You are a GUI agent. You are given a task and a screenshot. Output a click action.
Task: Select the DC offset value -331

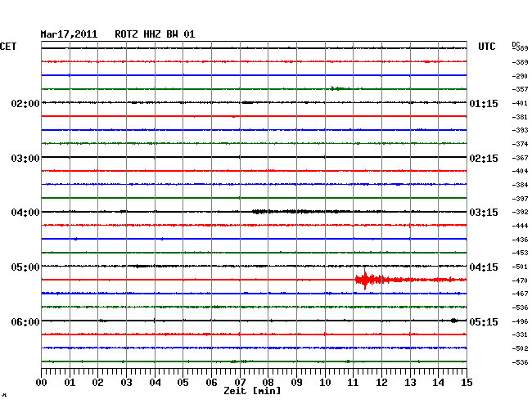click(520, 334)
